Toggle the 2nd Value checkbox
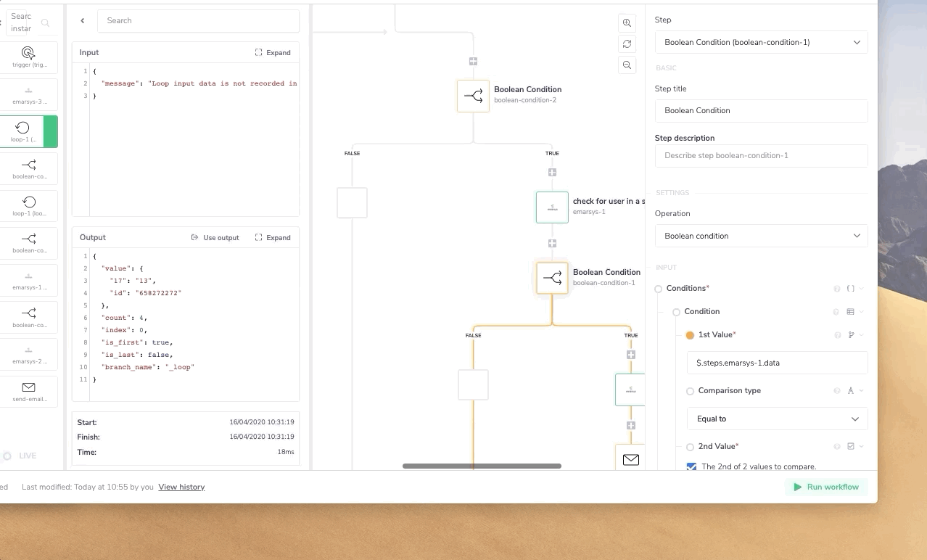Screen dimensions: 927x560 point(691,466)
